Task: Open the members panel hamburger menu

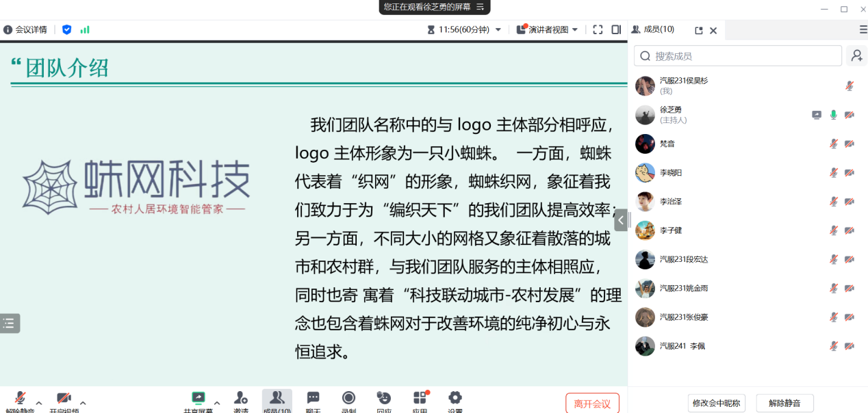Action: (x=863, y=29)
